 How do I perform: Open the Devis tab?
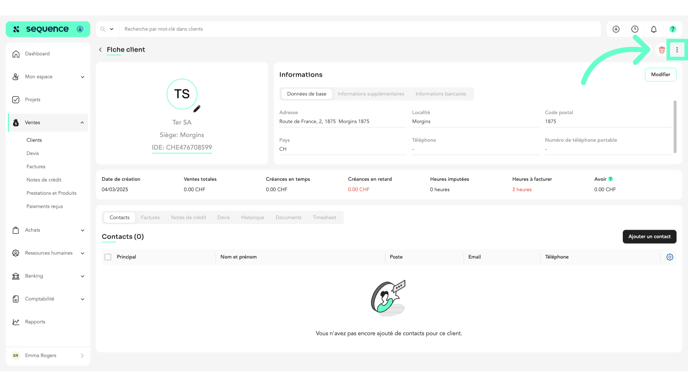223,218
